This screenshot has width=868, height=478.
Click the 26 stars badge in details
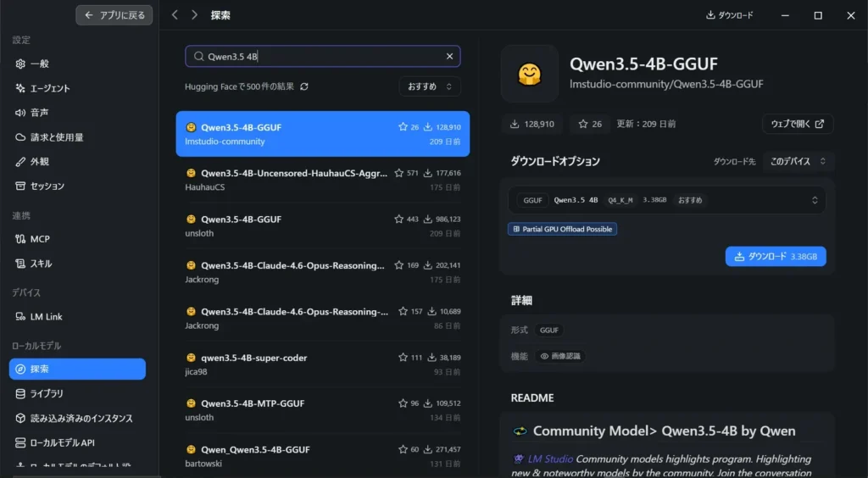point(590,124)
